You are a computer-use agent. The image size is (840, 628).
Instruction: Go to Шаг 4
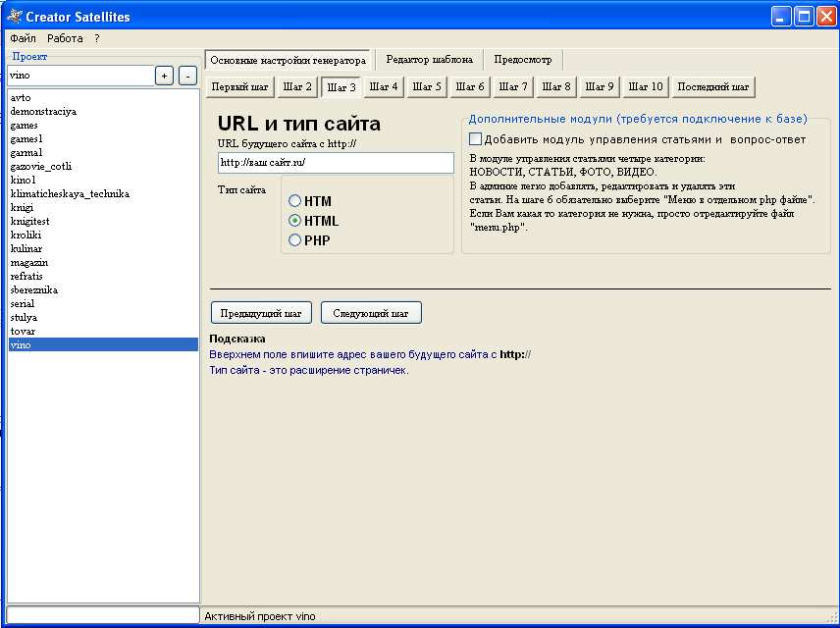[384, 86]
